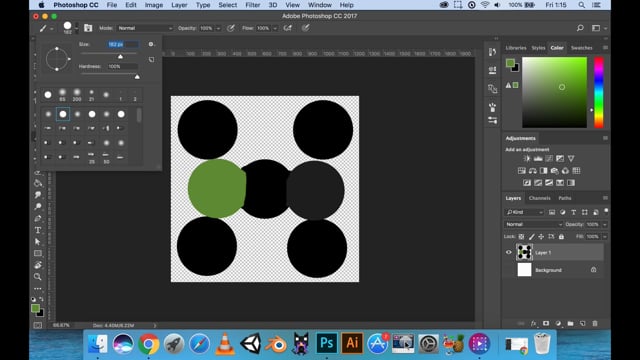Toggle pressure for opacity button
The width and height of the screenshot is (640, 360).
[x=231, y=28]
